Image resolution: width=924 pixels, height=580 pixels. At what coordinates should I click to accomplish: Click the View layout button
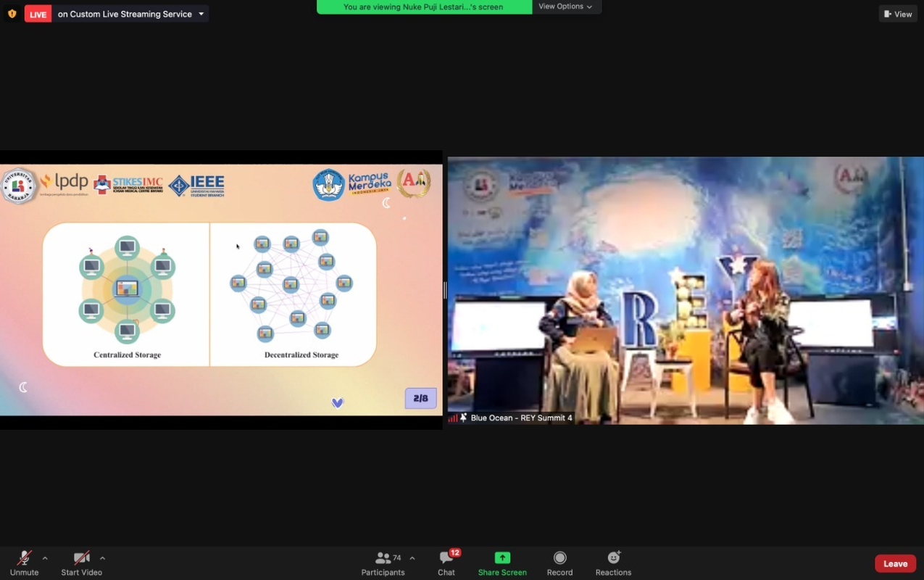898,14
